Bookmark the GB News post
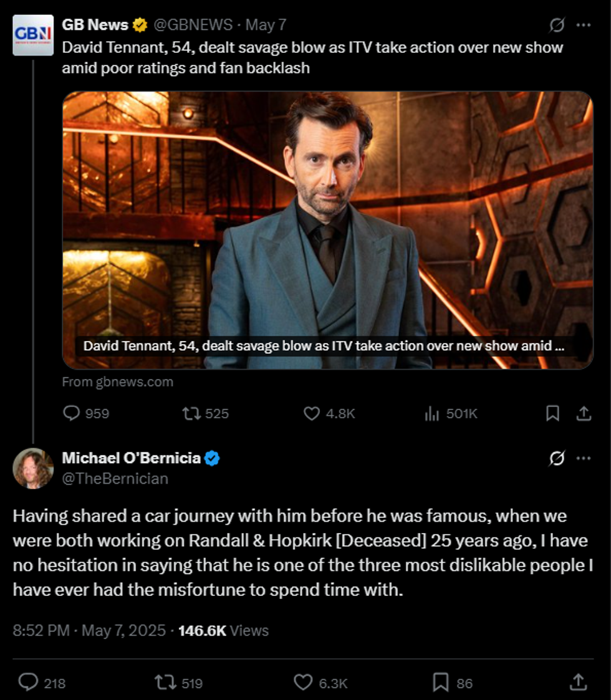 click(x=552, y=413)
